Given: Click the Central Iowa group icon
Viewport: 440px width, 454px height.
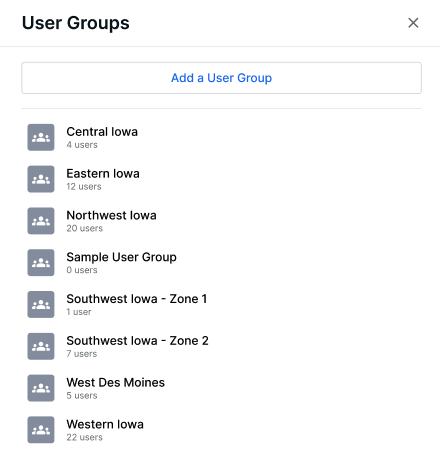Looking at the screenshot, I should tap(41, 137).
